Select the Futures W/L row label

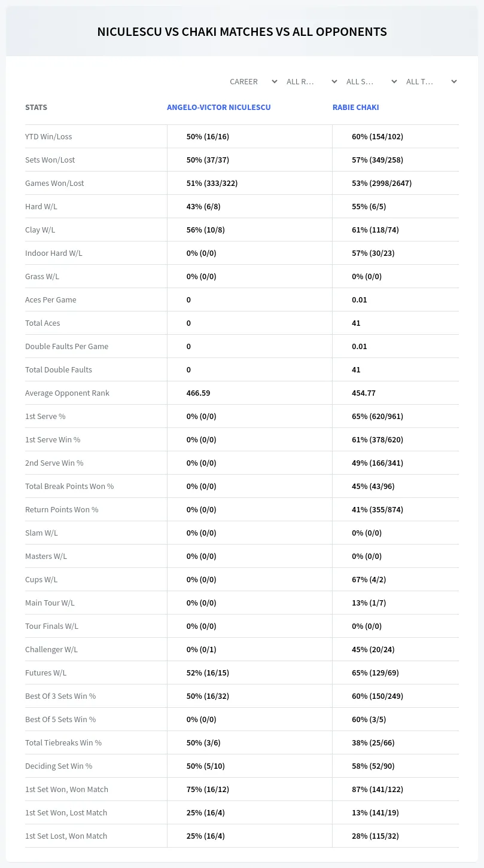tap(46, 673)
